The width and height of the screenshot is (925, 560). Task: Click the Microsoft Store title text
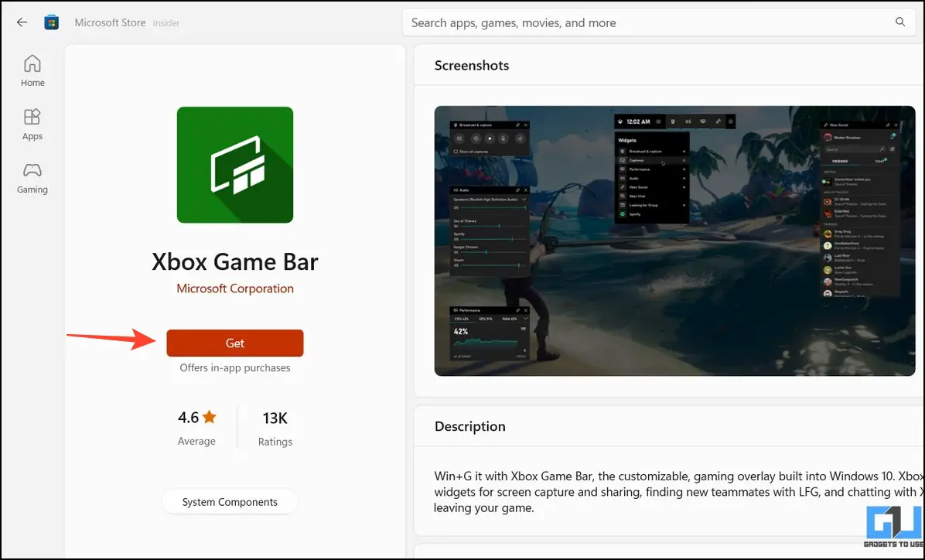(x=111, y=22)
